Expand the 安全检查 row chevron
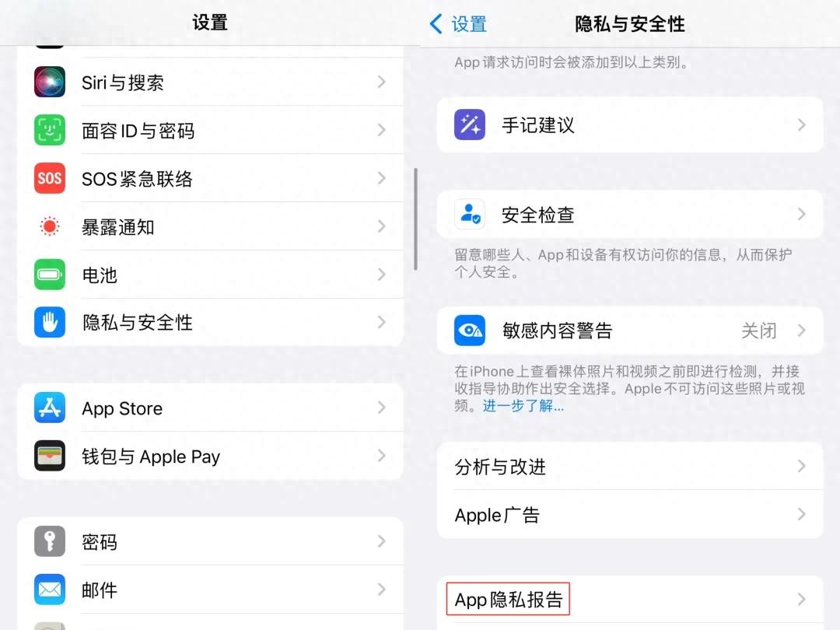 (801, 215)
